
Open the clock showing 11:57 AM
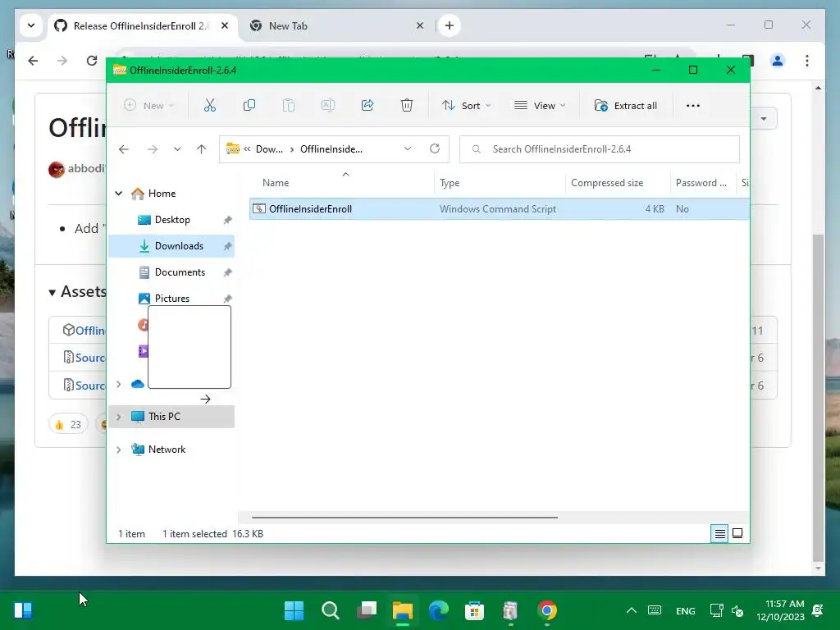coord(781,610)
